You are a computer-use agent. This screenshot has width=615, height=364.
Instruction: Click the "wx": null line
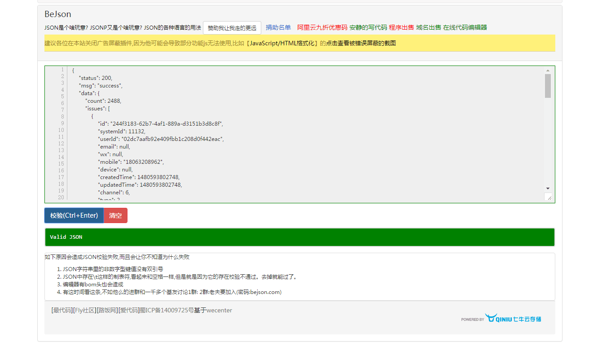click(110, 154)
